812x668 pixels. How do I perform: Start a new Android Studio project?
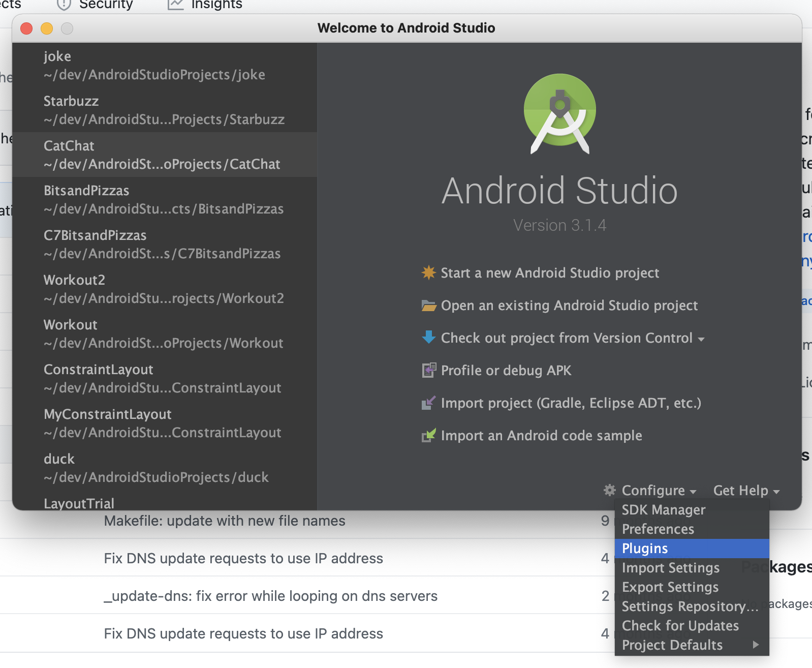coord(550,273)
